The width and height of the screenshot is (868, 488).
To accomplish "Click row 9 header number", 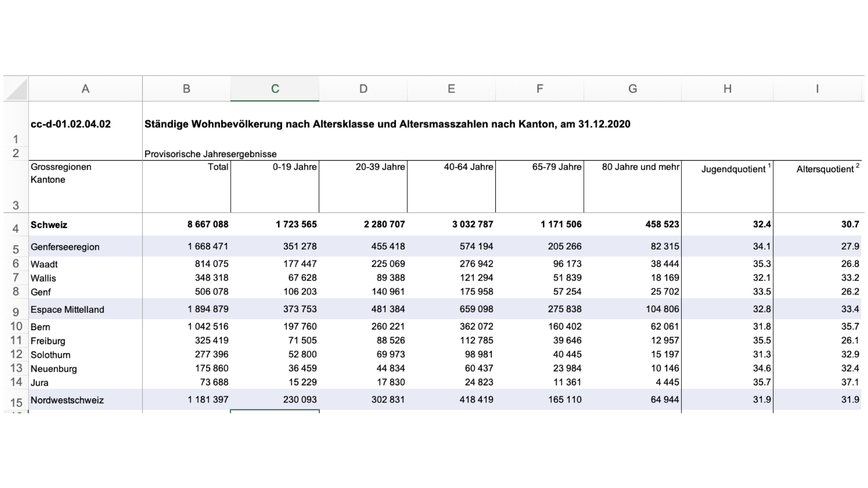I will pos(16,312).
